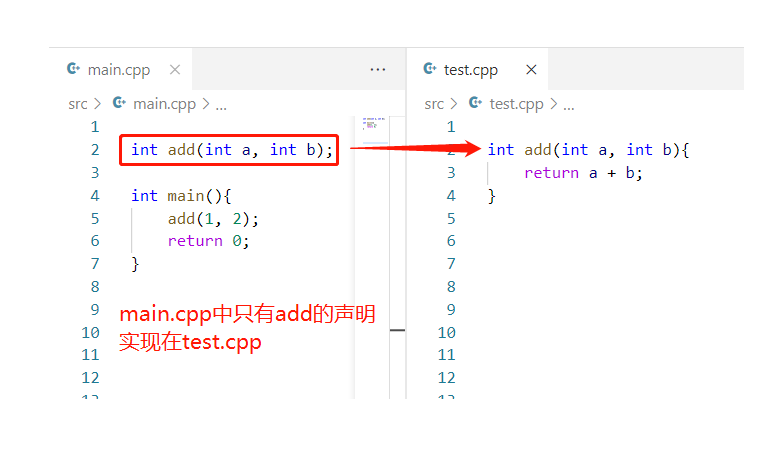The width and height of the screenshot is (779, 456).
Task: Click the C++ icon in main.cpp breadcrumb
Action: [x=119, y=103]
